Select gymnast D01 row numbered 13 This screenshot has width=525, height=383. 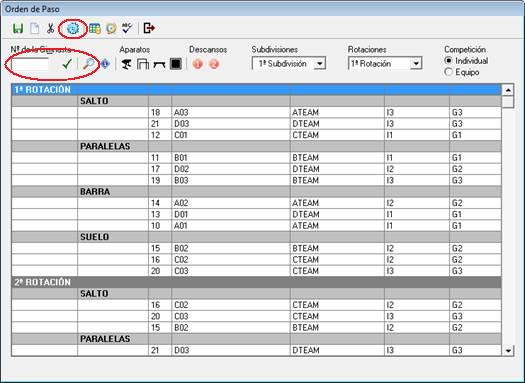click(x=256, y=214)
